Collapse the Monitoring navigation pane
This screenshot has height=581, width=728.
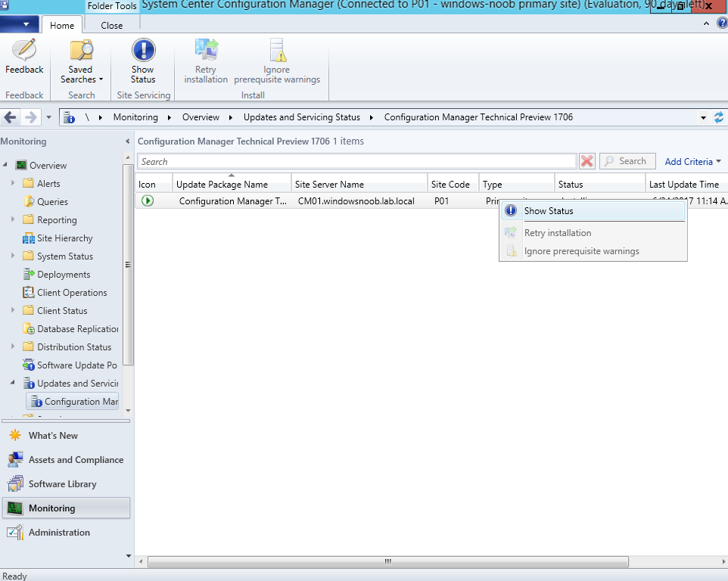127,141
